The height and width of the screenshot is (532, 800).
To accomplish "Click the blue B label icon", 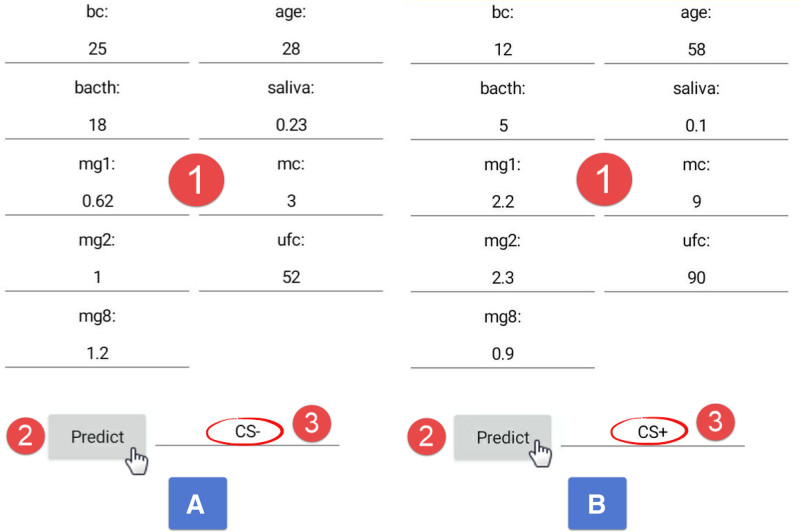I will pyautogui.click(x=597, y=503).
